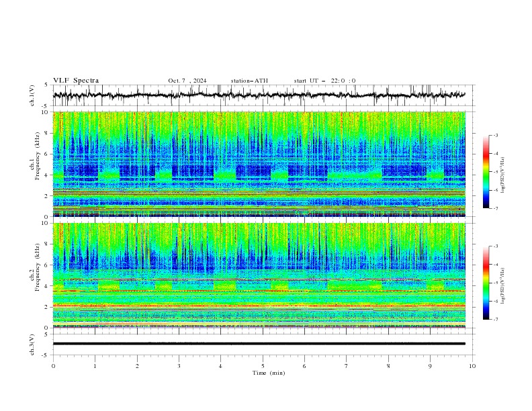This screenshot has width=532, height=411.
Task: Click the "start UT = 22: 0 : 0" label
Action: [324, 81]
